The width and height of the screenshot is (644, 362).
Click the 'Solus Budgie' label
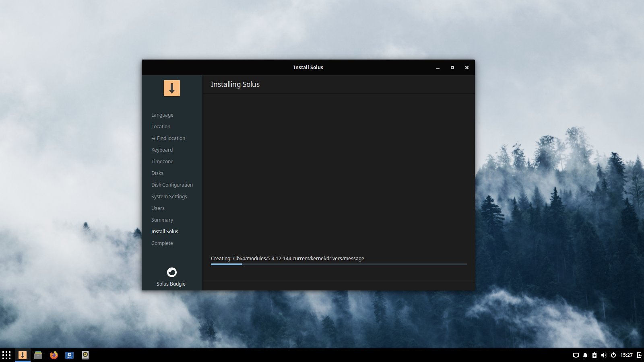[171, 284]
